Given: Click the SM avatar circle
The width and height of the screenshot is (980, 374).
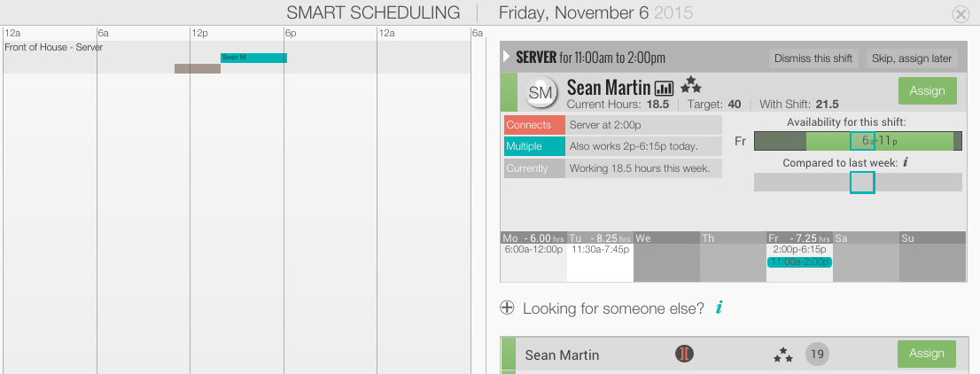Looking at the screenshot, I should click(541, 92).
